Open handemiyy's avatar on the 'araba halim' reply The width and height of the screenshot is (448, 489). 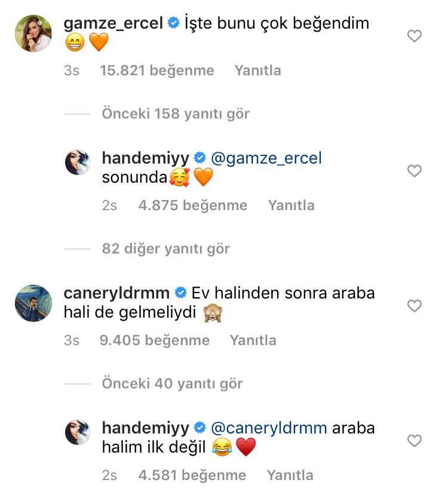coord(78,432)
